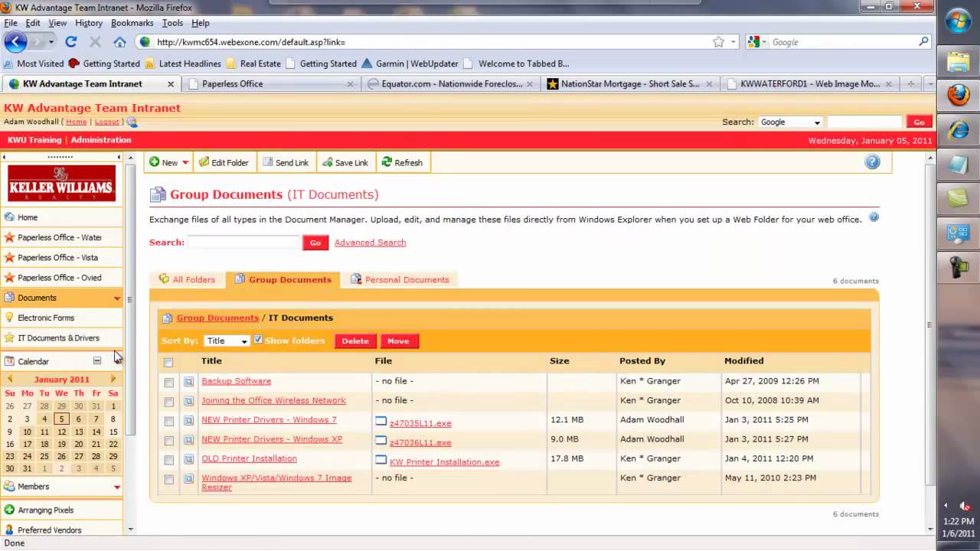The height and width of the screenshot is (551, 980).
Task: Click properties icon beside OLD Printer Installation
Action: point(188,459)
